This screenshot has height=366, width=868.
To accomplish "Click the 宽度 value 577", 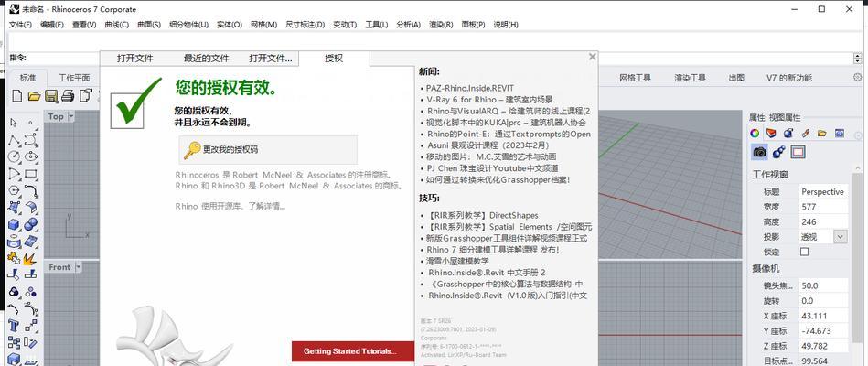I will click(x=823, y=207).
